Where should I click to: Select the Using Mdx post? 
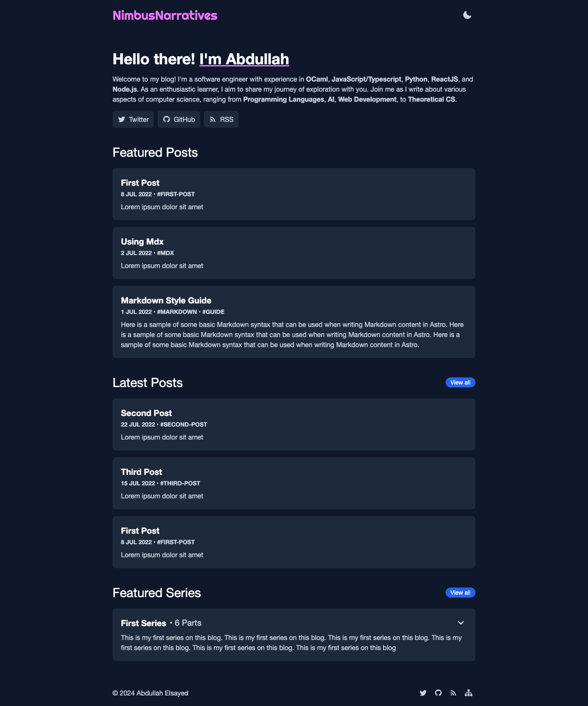point(142,242)
